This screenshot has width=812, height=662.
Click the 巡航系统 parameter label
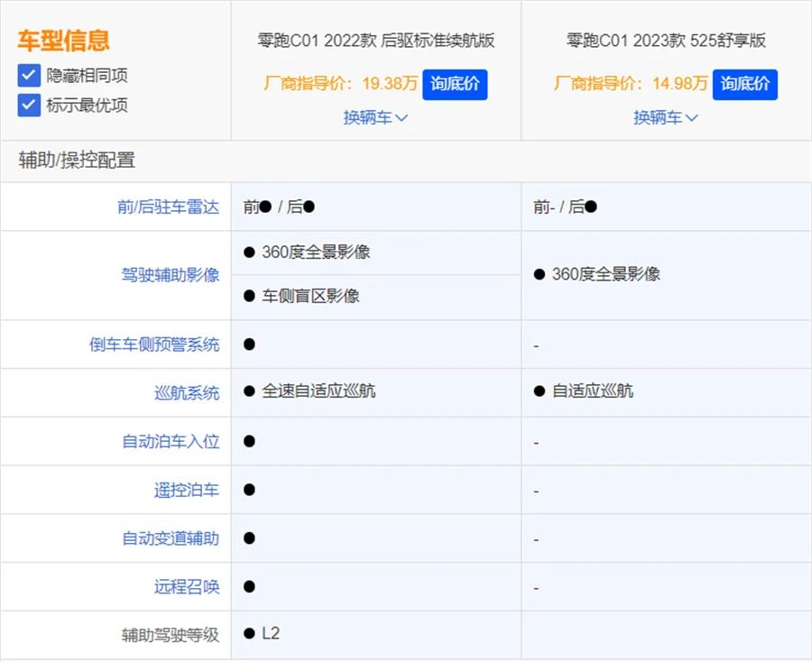187,392
